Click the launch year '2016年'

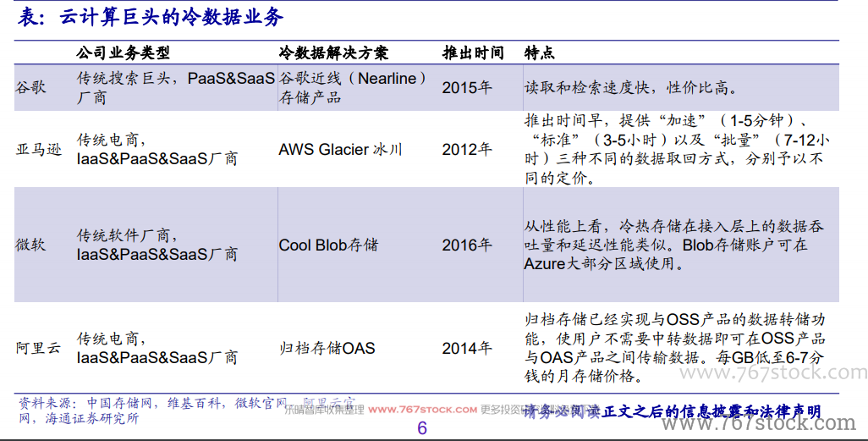(467, 245)
